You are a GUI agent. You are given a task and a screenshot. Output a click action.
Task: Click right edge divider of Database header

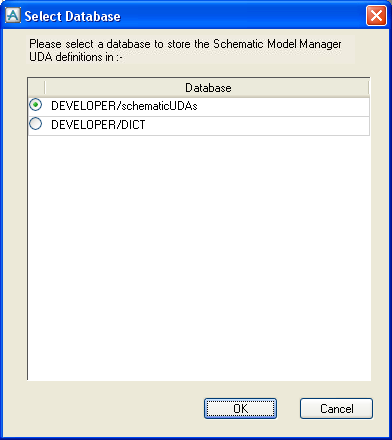click(369, 88)
